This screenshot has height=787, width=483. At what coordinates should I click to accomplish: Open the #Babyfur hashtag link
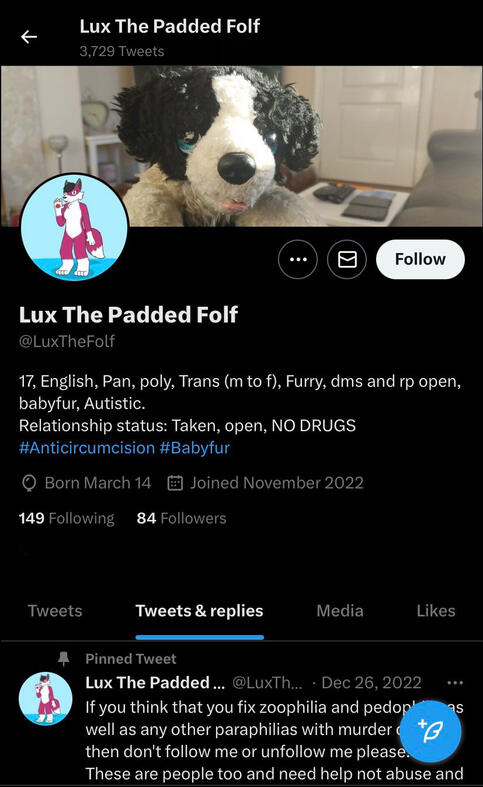pyautogui.click(x=195, y=448)
